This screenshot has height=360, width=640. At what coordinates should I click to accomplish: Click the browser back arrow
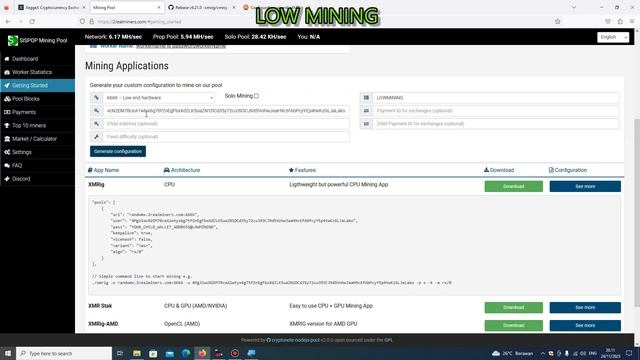coord(8,22)
